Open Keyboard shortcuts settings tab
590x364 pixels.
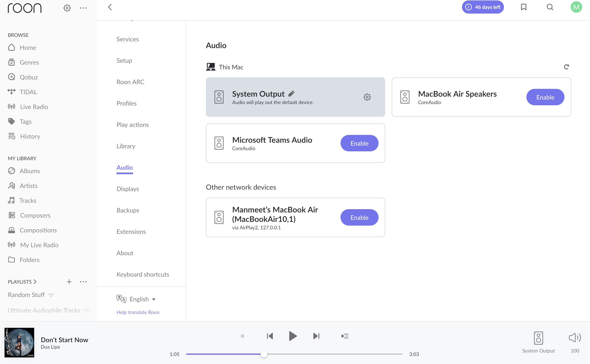coord(143,275)
